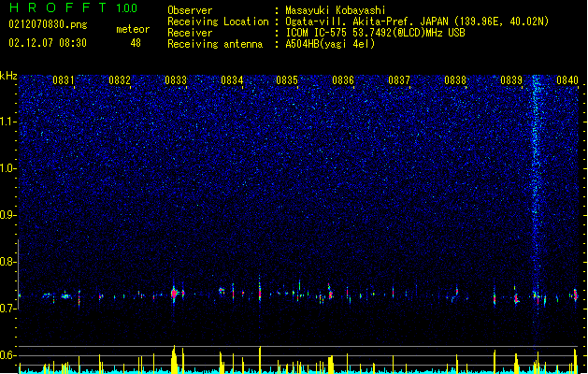Click the Receiving antenna label

pos(215,44)
